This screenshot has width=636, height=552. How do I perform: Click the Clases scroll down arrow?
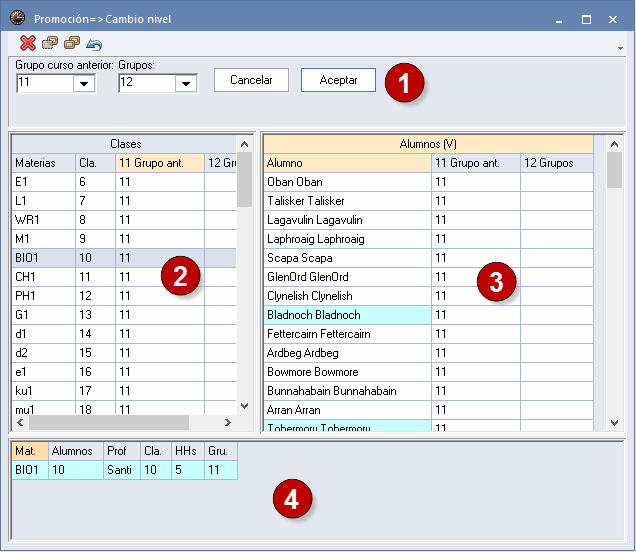point(245,406)
